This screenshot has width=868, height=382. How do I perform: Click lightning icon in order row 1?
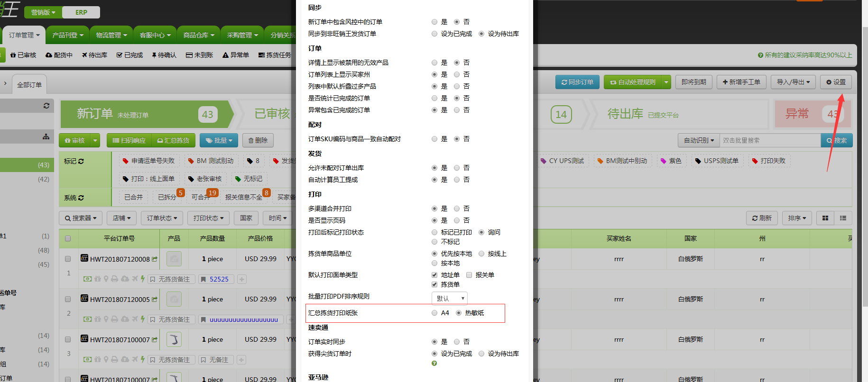pyautogui.click(x=142, y=279)
